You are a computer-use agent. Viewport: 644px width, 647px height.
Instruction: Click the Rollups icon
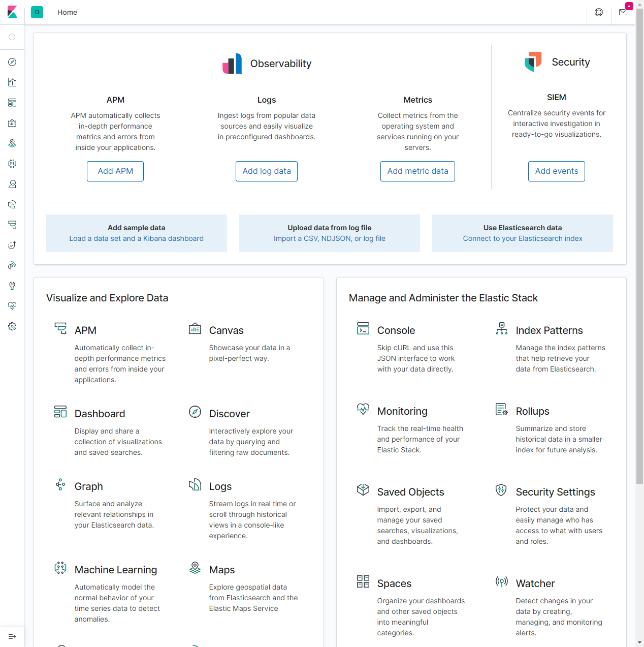pos(502,409)
